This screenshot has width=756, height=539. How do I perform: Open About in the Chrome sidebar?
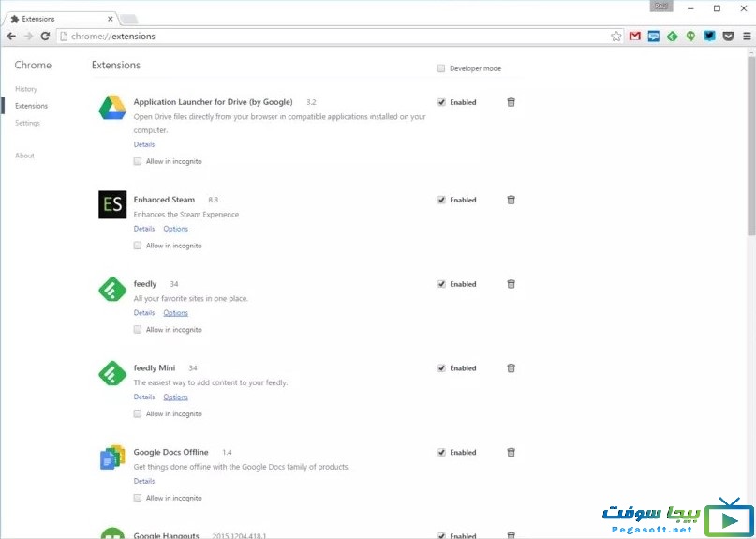(x=24, y=156)
